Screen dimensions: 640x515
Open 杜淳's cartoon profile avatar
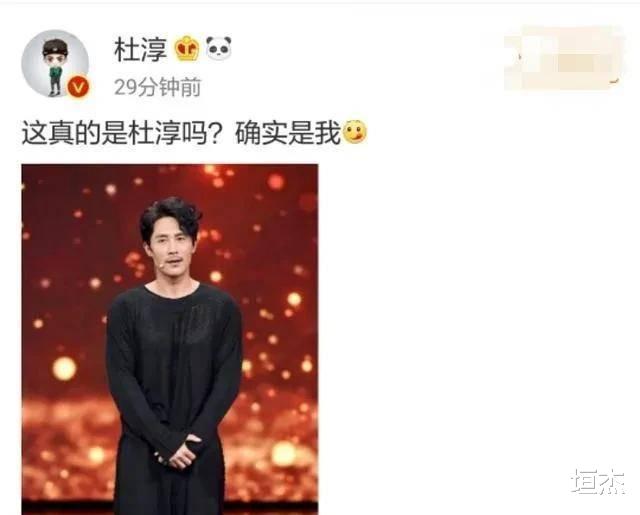point(55,63)
